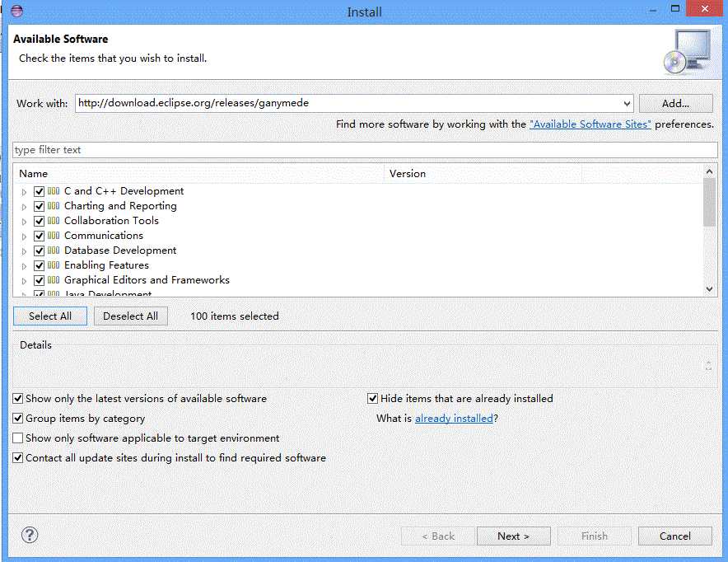Click the Version column header
728x562 pixels.
[x=483, y=173]
